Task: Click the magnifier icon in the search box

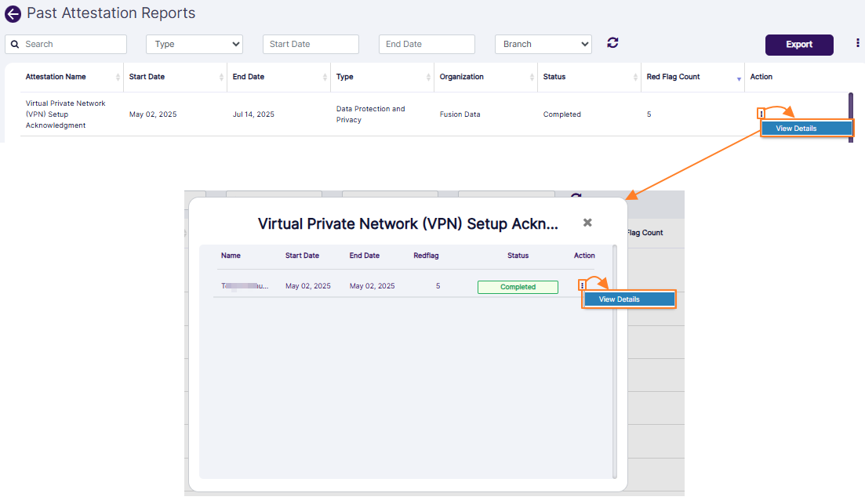Action: pos(15,45)
